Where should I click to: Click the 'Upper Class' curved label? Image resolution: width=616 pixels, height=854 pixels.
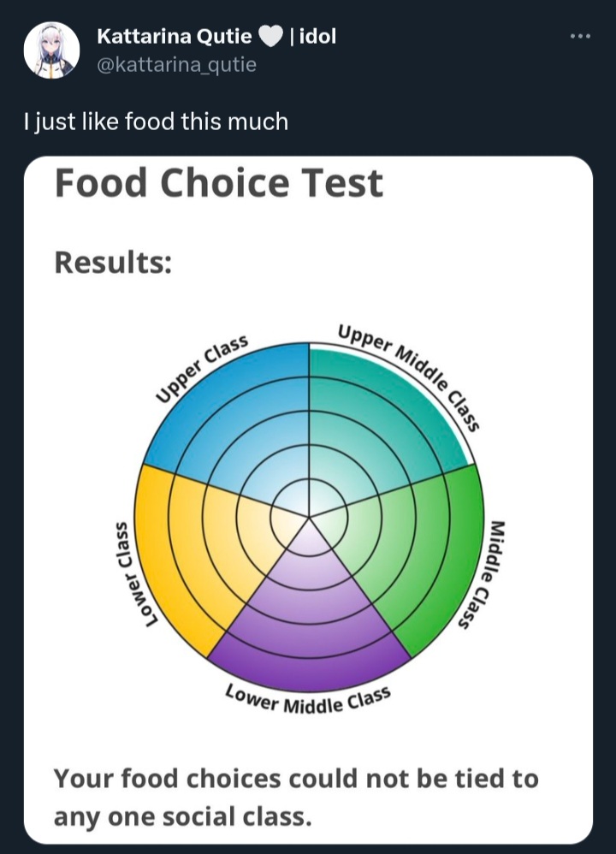(202, 368)
